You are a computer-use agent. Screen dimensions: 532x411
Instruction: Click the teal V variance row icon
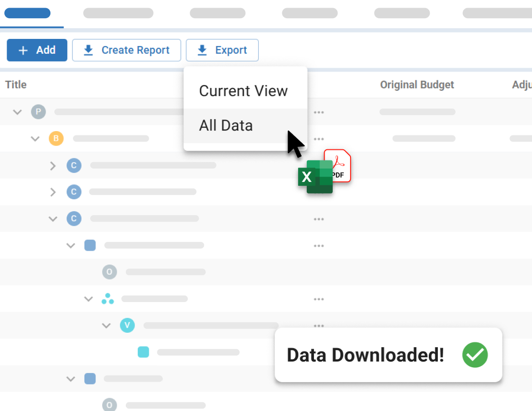(x=127, y=325)
